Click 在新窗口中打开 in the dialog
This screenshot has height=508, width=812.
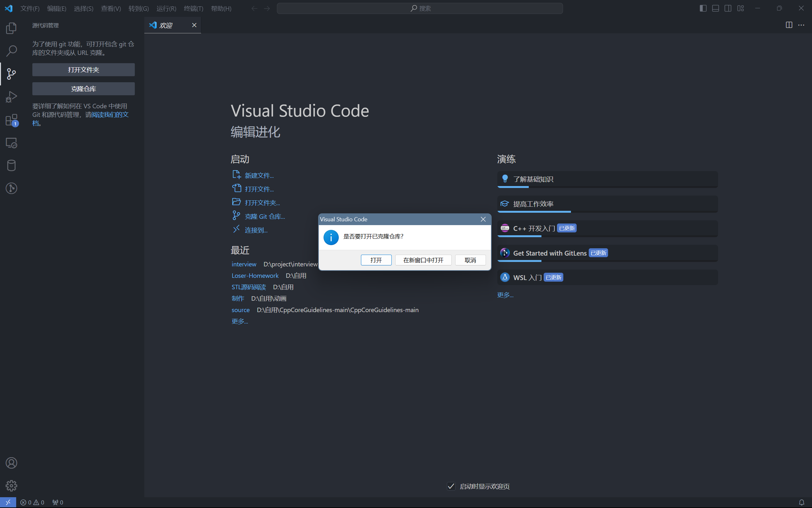pyautogui.click(x=423, y=260)
